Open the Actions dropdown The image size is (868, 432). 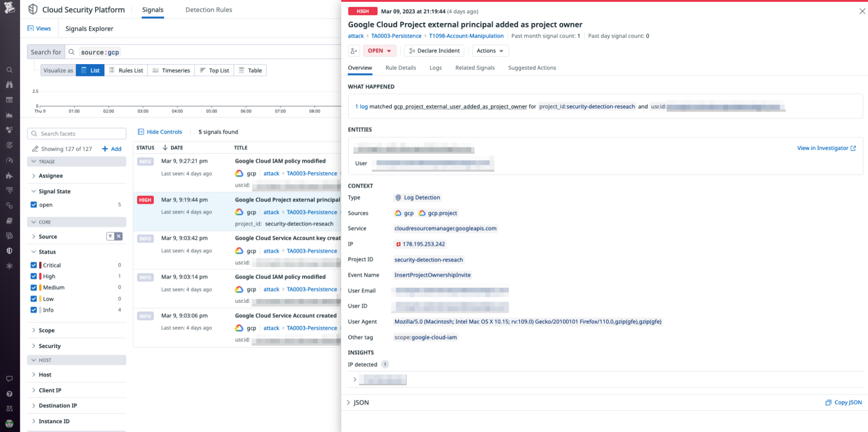coord(490,50)
